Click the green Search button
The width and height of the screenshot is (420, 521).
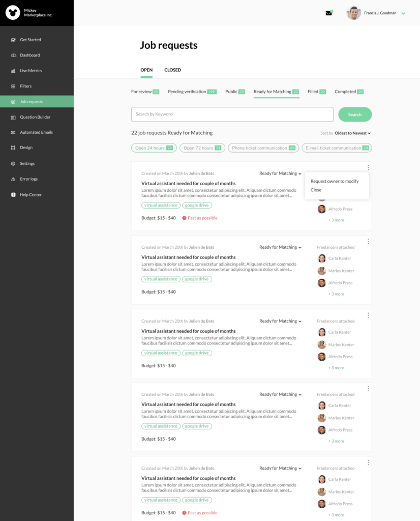click(x=355, y=114)
